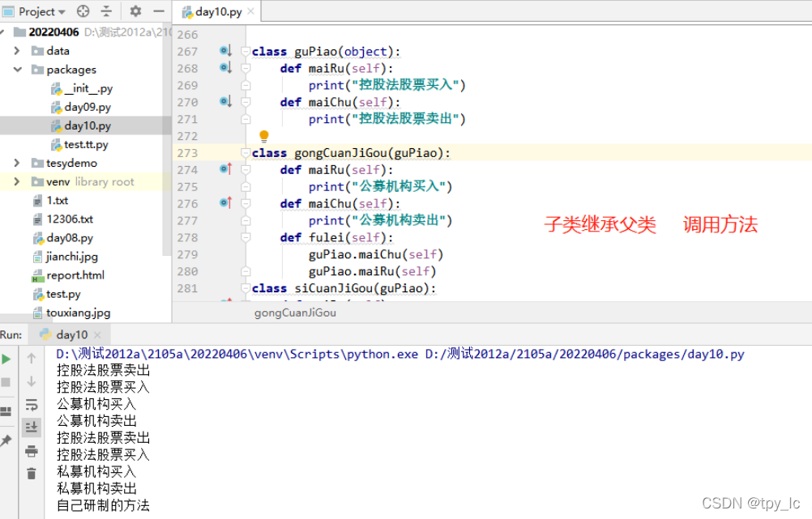
Task: Open test.tt.py in the project tree
Action: [x=86, y=144]
